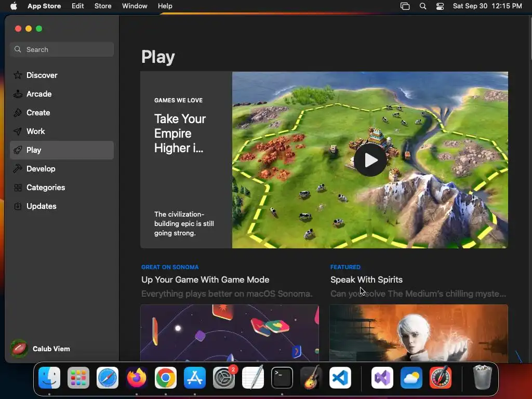Screen dimensions: 532x399
Task: Open Up Your Game With Game Mode
Action: [x=205, y=280]
